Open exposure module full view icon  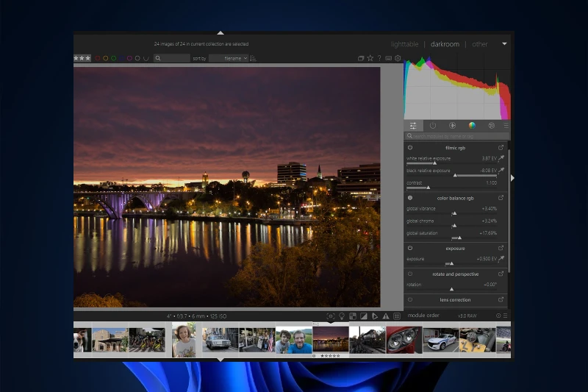point(501,248)
